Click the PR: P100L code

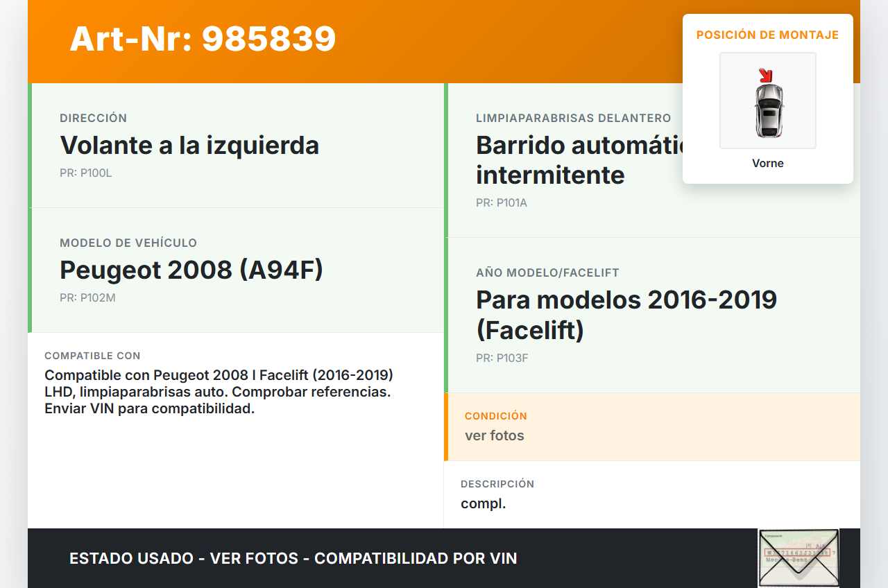[x=85, y=173]
